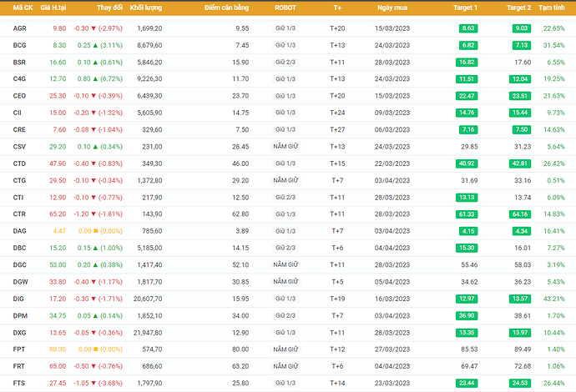Click the 43.21% Tạm tính value for DIG
The image size is (576, 392).
553,299
